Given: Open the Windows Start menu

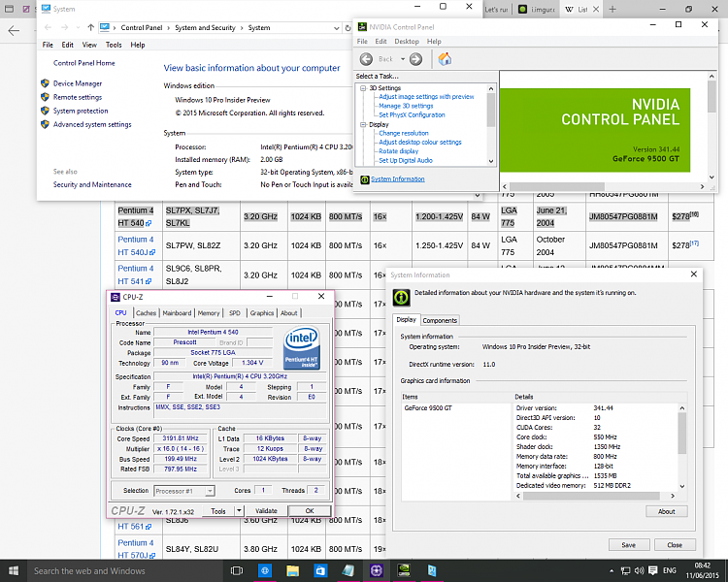Looking at the screenshot, I should [14, 571].
